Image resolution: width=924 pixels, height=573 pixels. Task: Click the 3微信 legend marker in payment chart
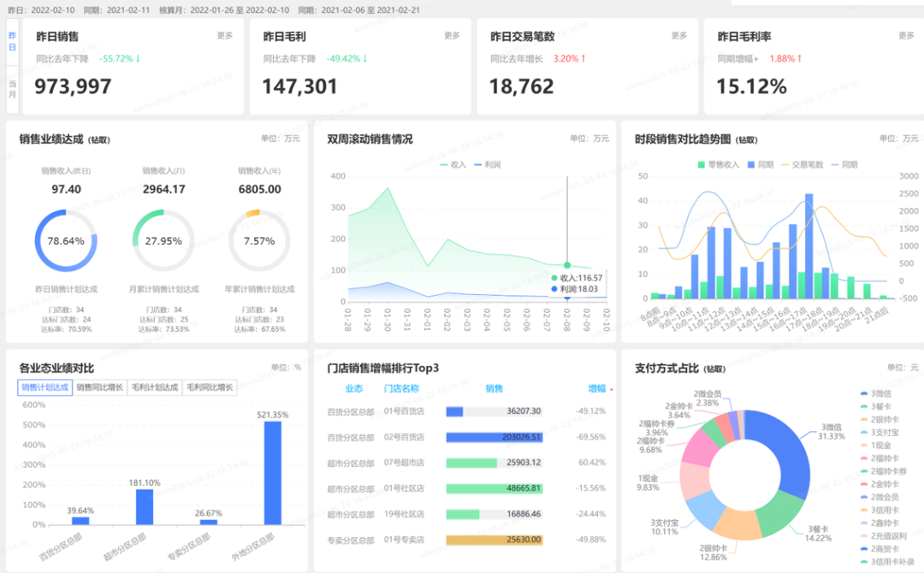(x=862, y=393)
